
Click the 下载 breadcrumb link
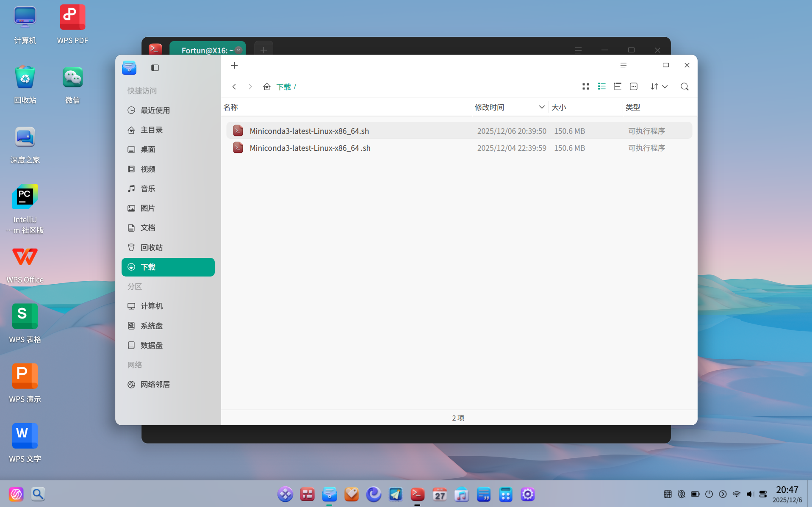click(x=283, y=87)
